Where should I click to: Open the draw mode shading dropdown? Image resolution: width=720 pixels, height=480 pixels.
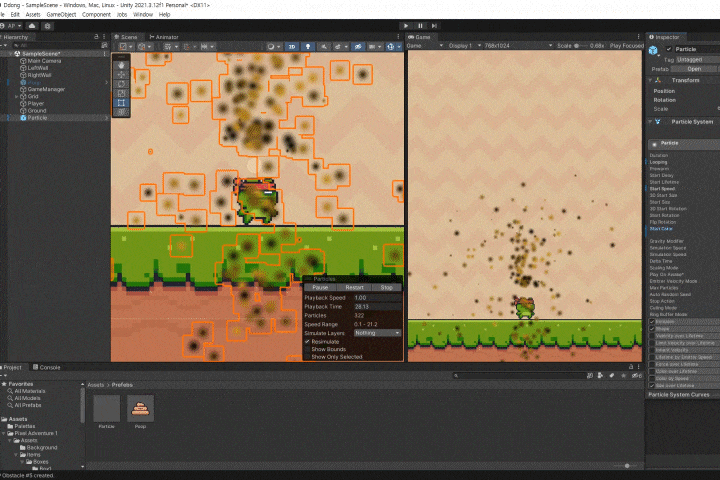coord(273,46)
